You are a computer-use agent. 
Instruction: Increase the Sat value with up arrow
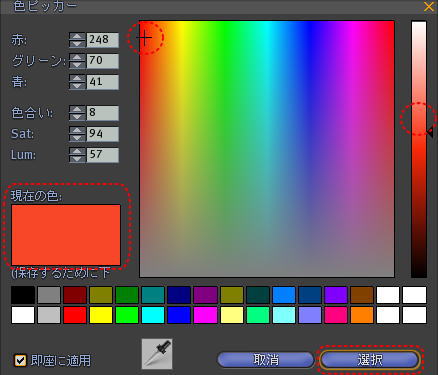coord(77,130)
